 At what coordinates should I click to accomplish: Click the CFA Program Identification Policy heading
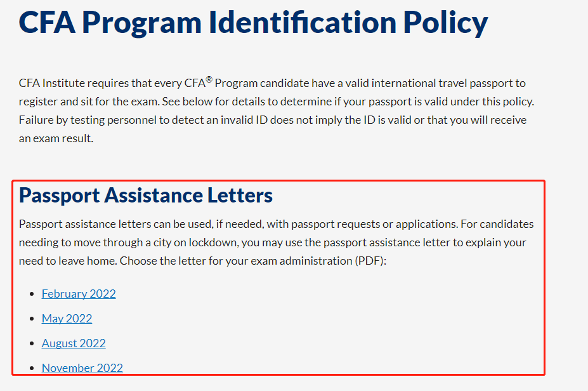pos(253,22)
